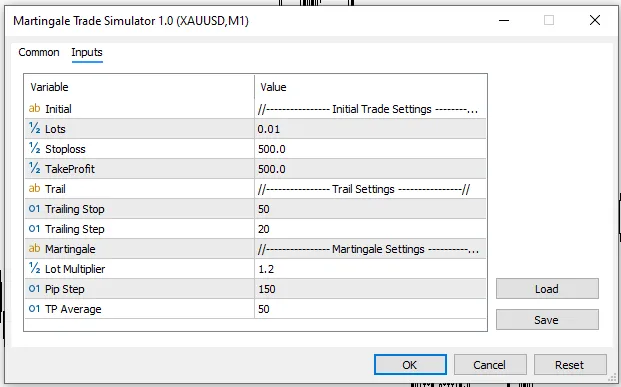Click the double icon beside Lot Multiplier

[34, 269]
